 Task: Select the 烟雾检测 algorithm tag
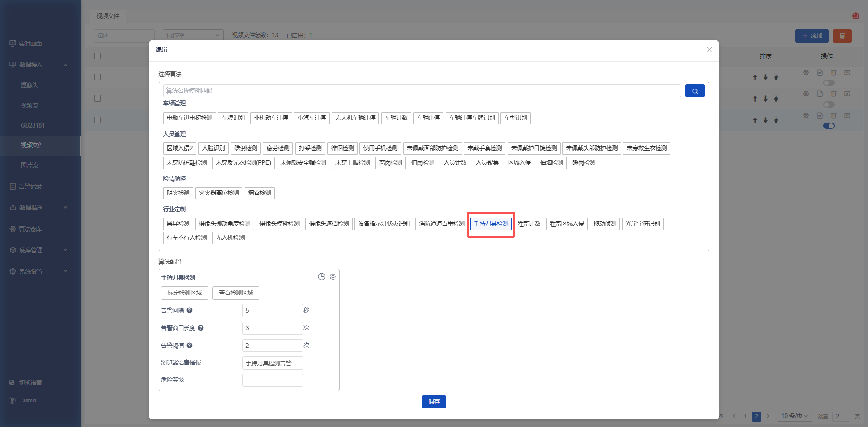(259, 193)
